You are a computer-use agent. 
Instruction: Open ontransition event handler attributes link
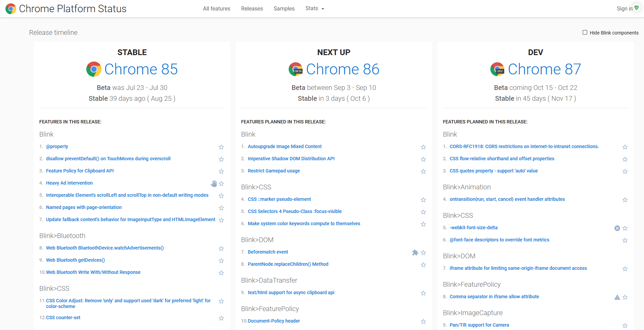tap(507, 199)
